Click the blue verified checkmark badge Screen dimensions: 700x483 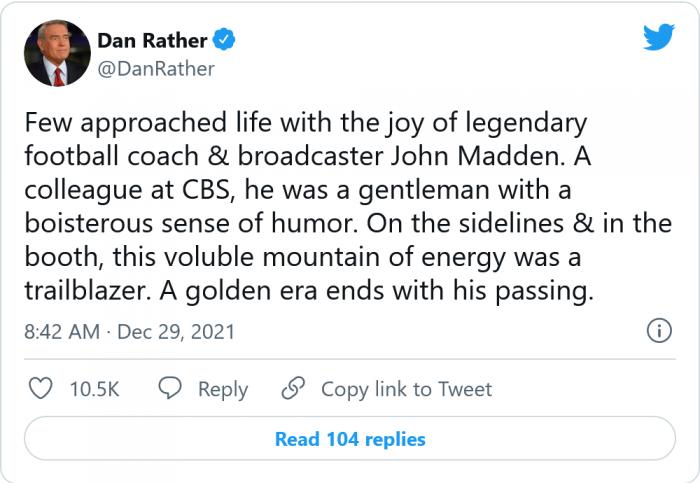(227, 40)
